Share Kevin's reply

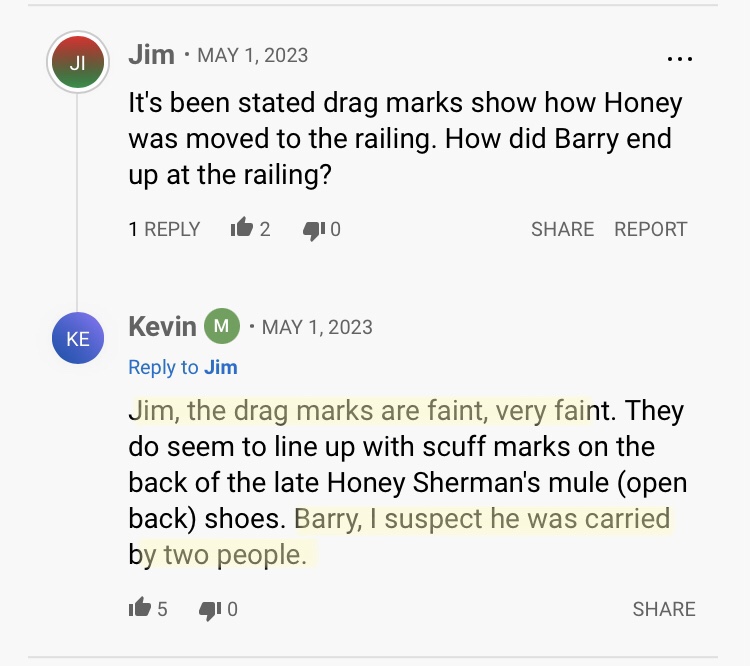tap(663, 608)
